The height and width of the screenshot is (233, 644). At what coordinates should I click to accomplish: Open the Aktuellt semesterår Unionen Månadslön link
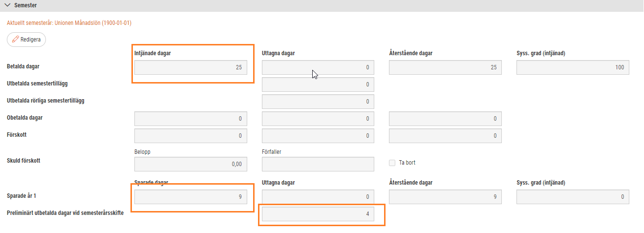click(x=69, y=23)
